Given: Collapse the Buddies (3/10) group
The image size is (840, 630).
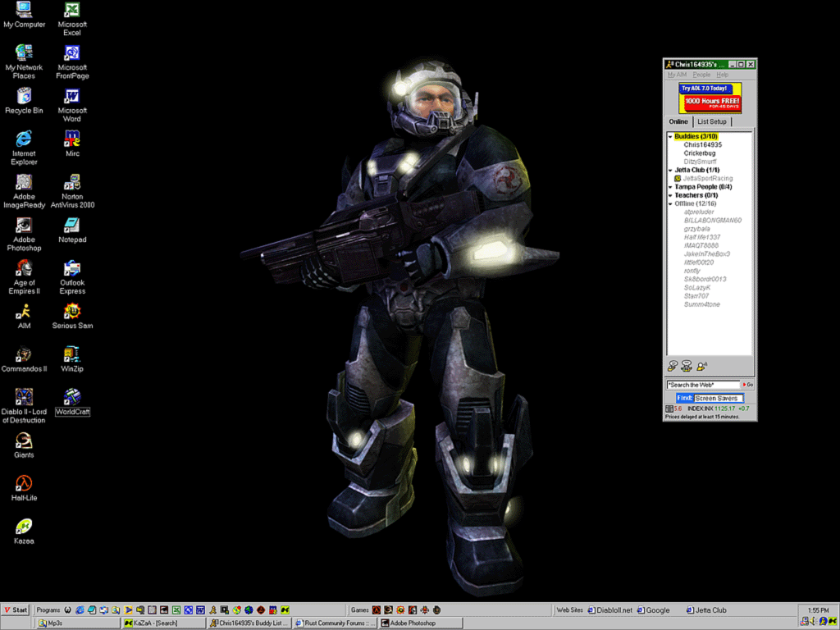Looking at the screenshot, I should pos(670,137).
